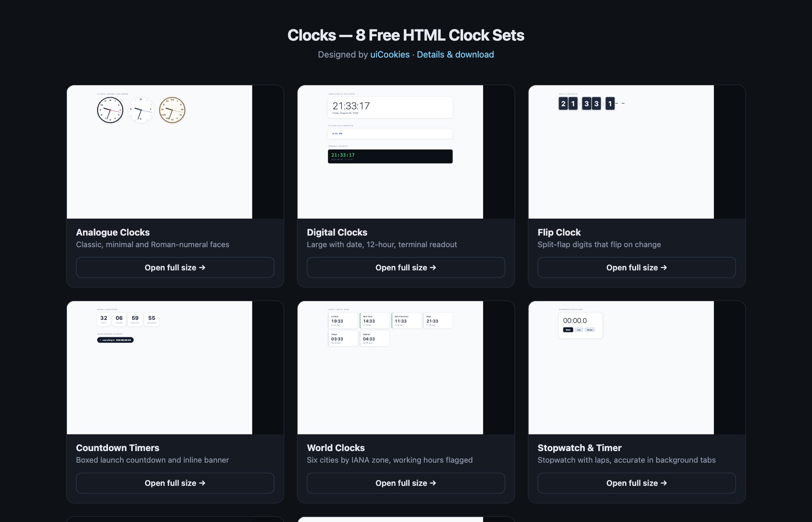
Task: Click the "Digital Clocks" card title
Action: click(337, 232)
